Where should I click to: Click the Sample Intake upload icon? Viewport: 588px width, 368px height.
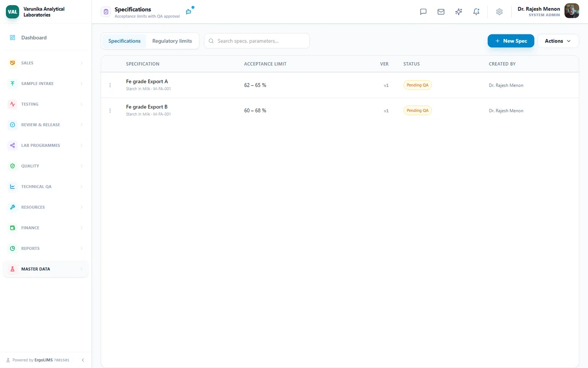coord(13,84)
